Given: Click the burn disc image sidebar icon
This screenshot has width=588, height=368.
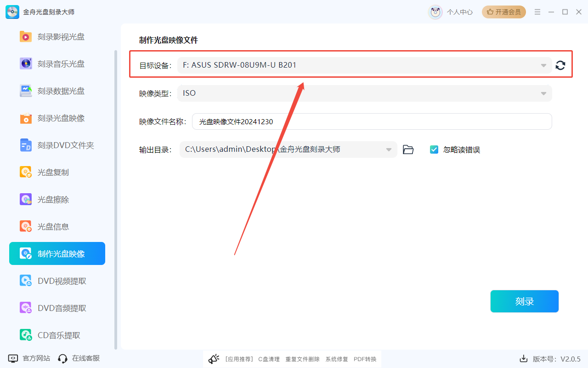Looking at the screenshot, I should point(26,118).
